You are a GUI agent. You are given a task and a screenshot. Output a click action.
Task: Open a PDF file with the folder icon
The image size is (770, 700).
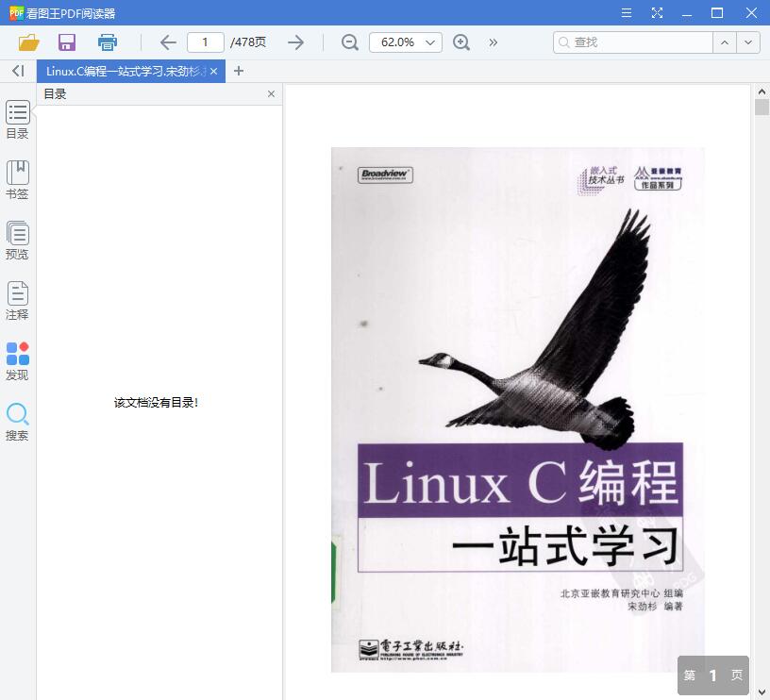pos(28,42)
